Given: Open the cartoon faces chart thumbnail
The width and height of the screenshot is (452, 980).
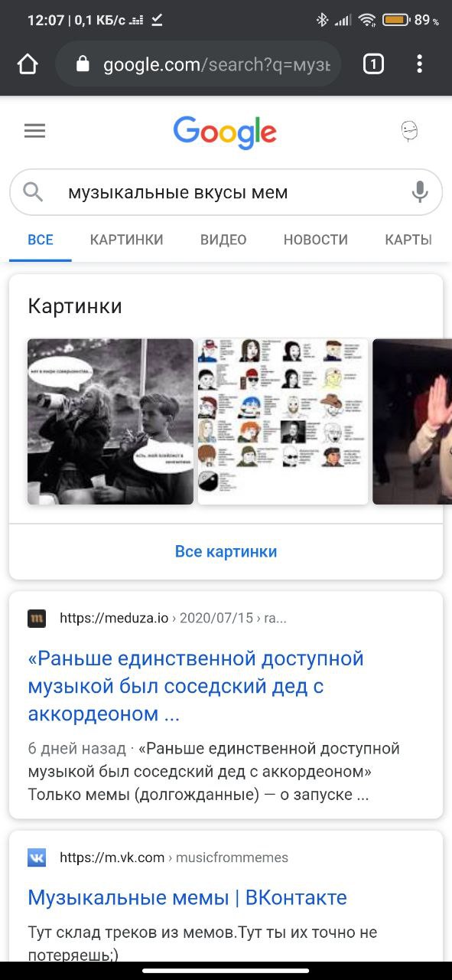Looking at the screenshot, I should pos(283,421).
